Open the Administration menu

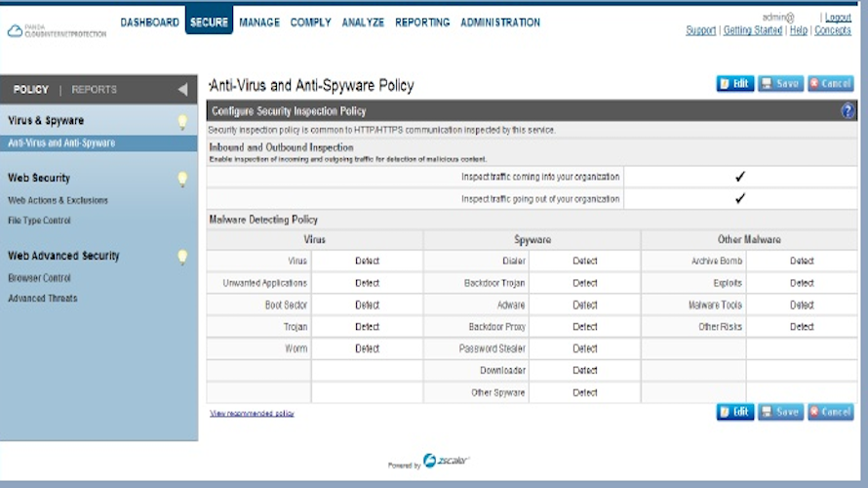(500, 22)
